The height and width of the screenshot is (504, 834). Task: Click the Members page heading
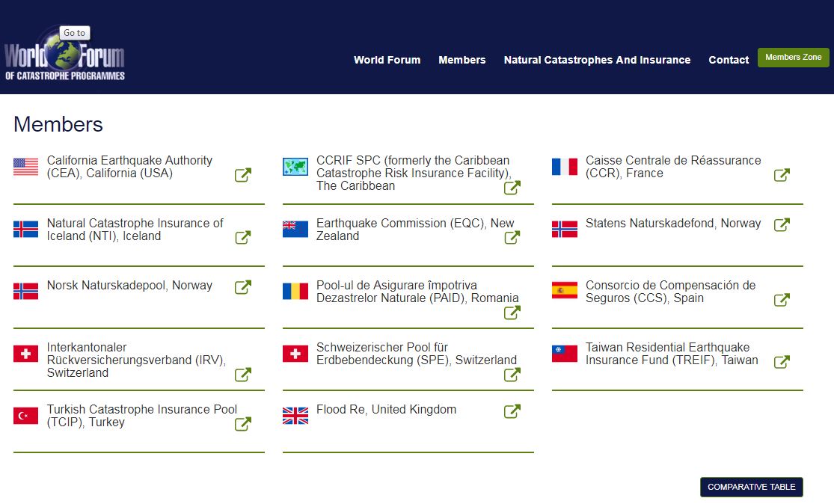click(x=58, y=124)
